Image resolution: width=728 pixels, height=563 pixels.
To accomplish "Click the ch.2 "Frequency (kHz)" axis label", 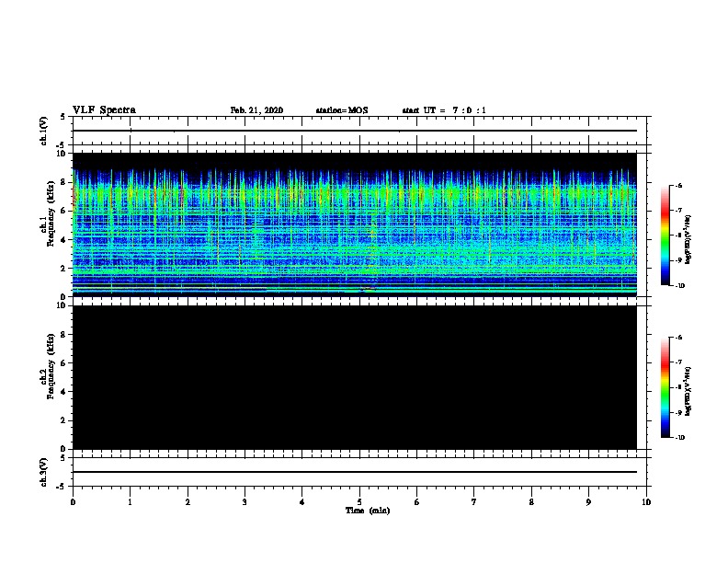I will click(x=51, y=366).
